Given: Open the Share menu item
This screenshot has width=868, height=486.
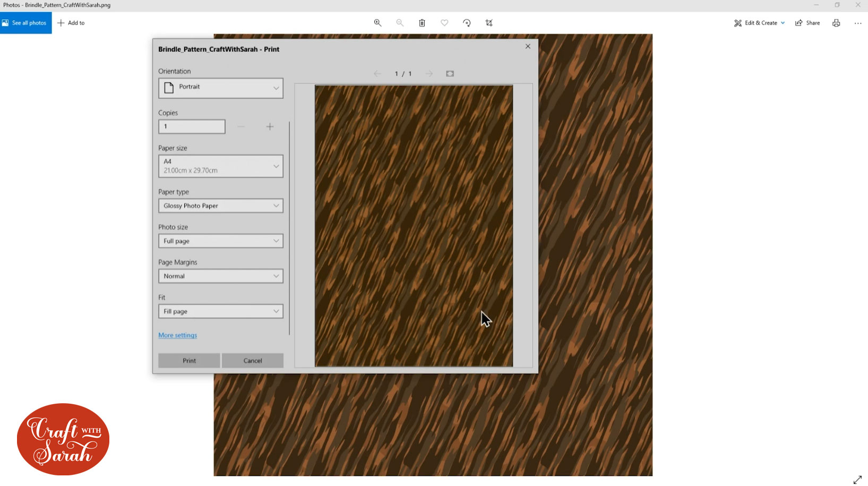Looking at the screenshot, I should click(807, 23).
